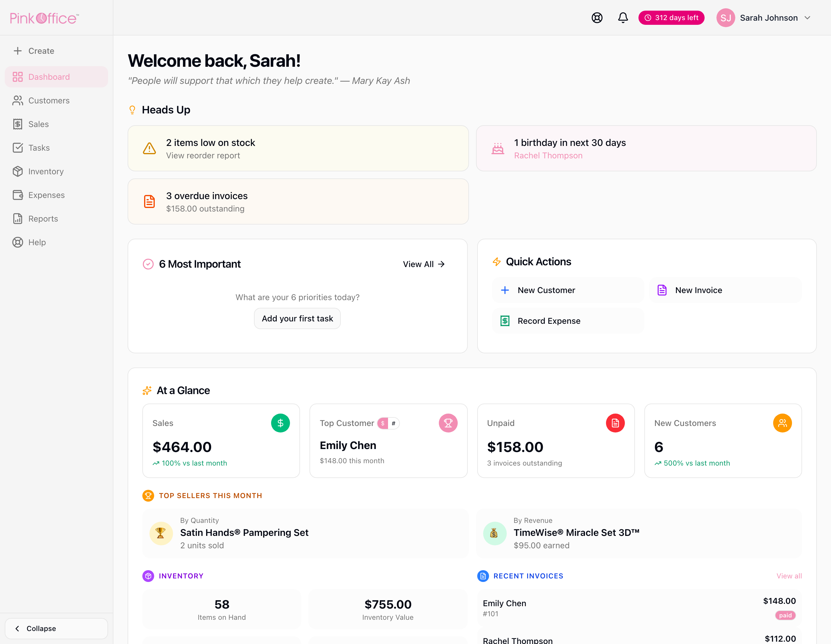Click the pink trophy Top Customer icon
This screenshot has width=831, height=644.
tap(448, 423)
